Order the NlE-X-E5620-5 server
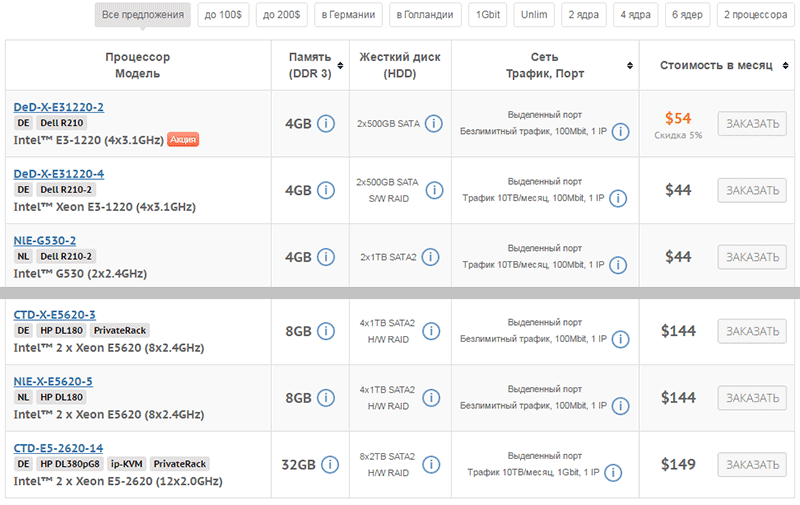 tap(752, 398)
